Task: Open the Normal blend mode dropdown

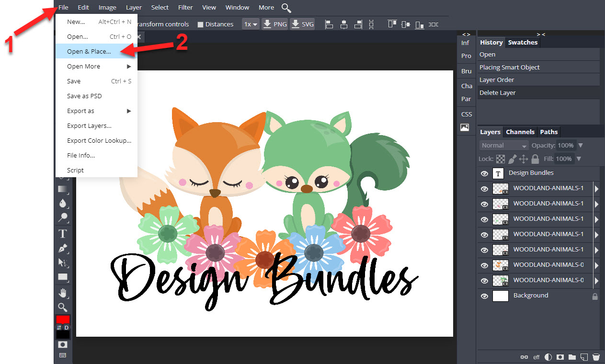Action: point(504,146)
